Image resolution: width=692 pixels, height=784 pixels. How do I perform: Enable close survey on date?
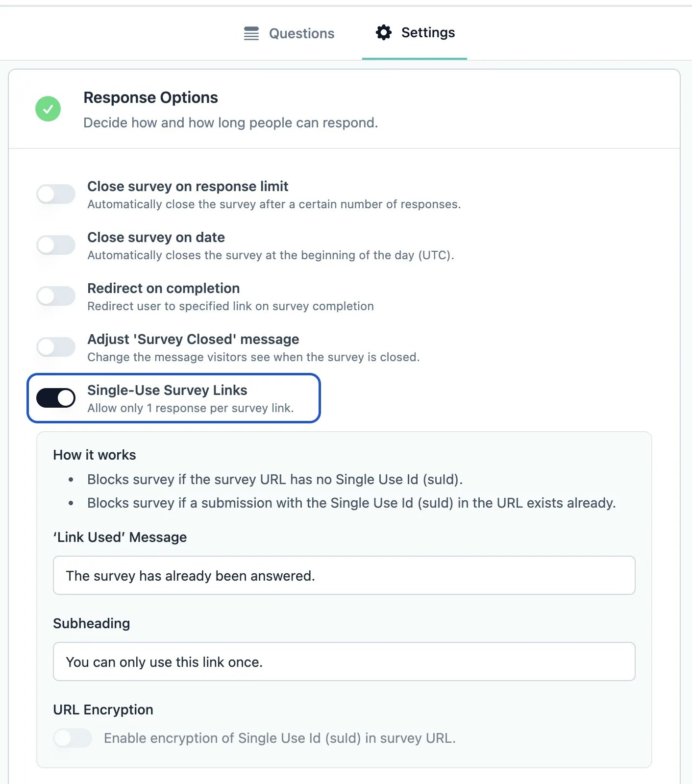pos(55,245)
